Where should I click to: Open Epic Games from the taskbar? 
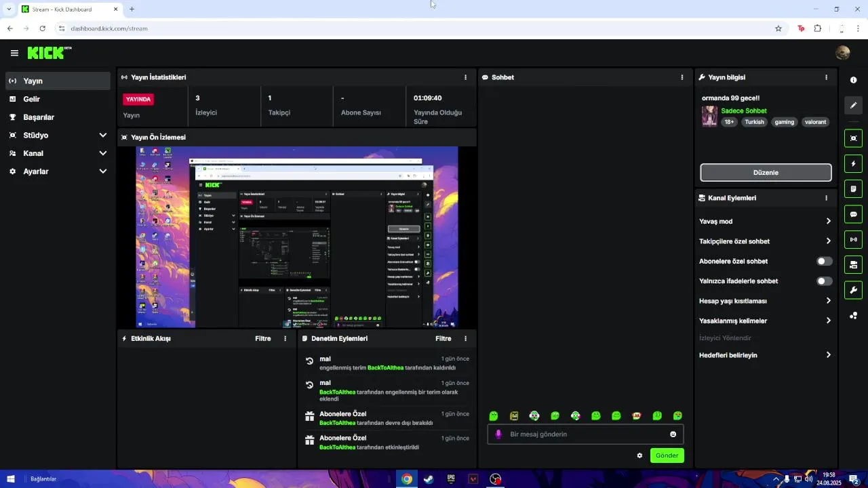click(x=451, y=479)
